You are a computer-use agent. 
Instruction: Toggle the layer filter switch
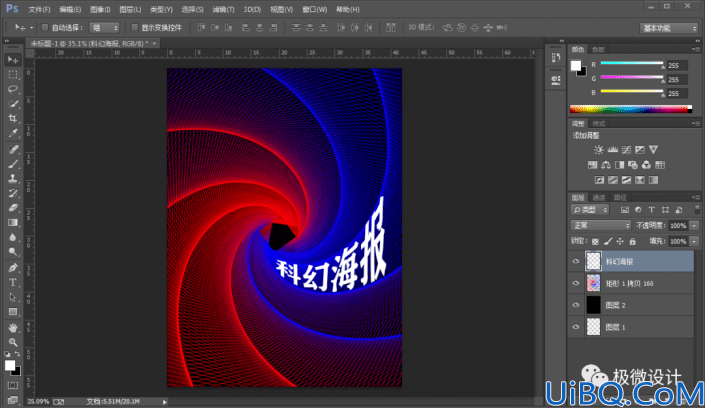click(x=697, y=210)
